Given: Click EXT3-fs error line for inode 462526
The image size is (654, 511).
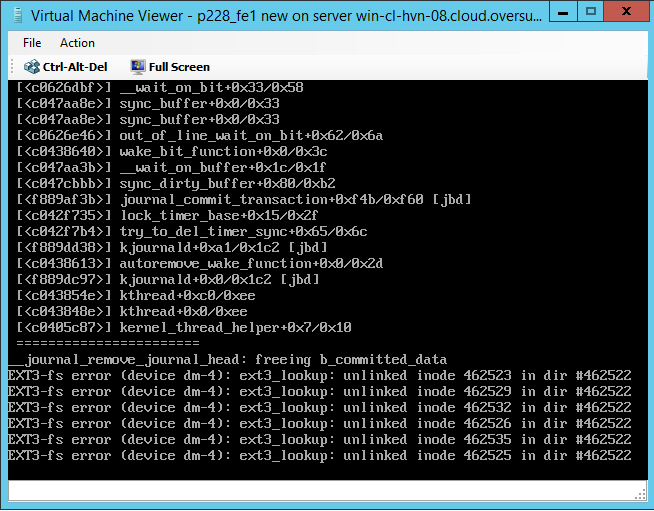Looking at the screenshot, I should tap(319, 423).
